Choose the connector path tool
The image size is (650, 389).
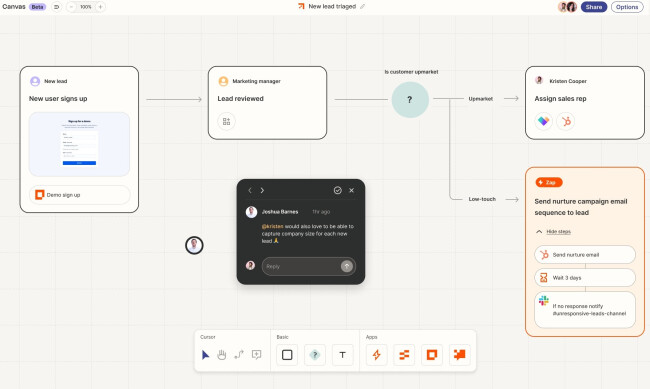click(239, 355)
